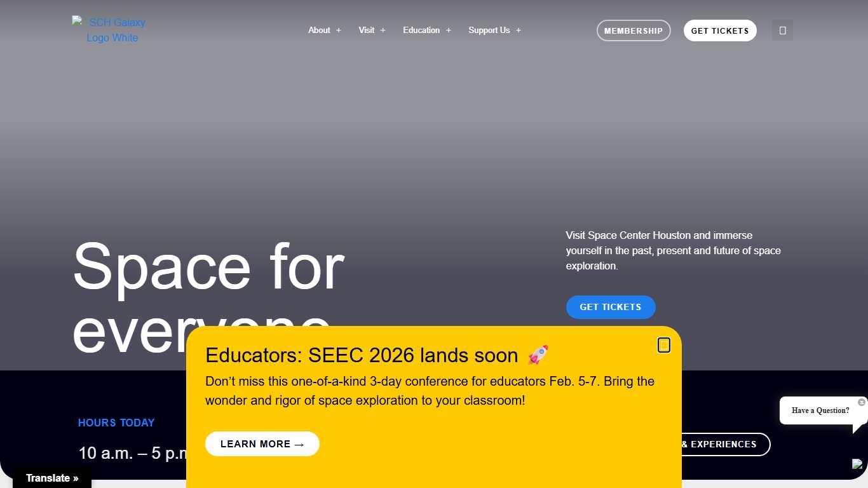
Task: Click the broken image icon at bottom right
Action: 858,464
